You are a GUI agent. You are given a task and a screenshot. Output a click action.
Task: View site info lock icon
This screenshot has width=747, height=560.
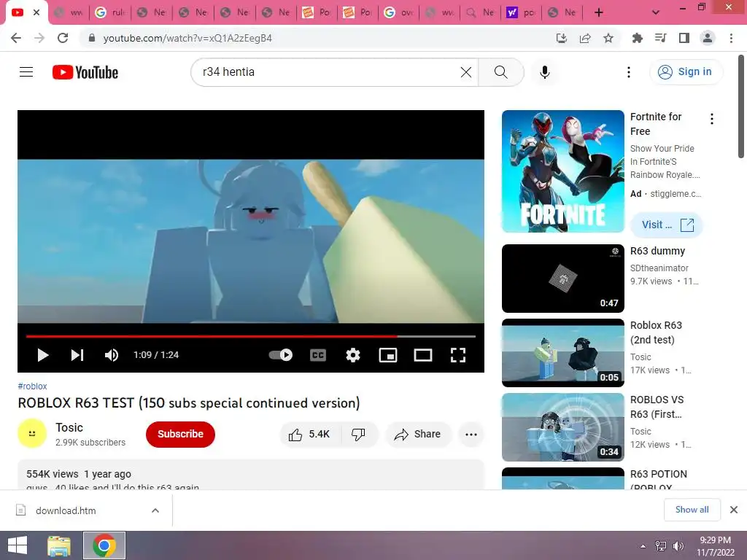point(92,38)
